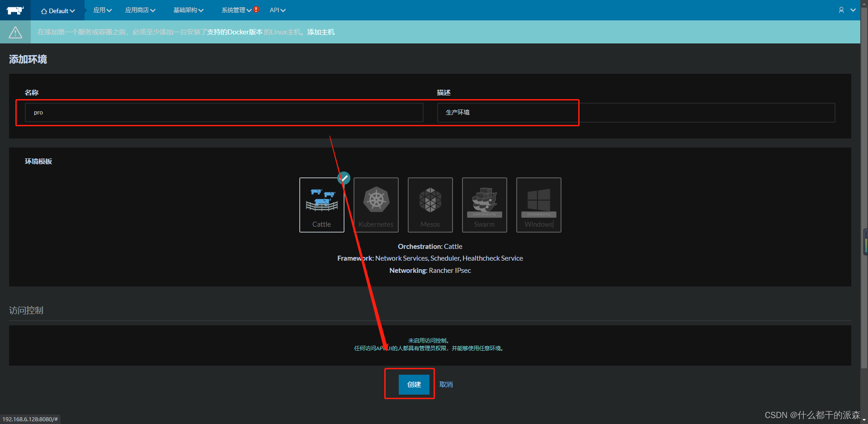Open the 应用 menu
Viewport: 868px width, 424px height.
(x=102, y=10)
